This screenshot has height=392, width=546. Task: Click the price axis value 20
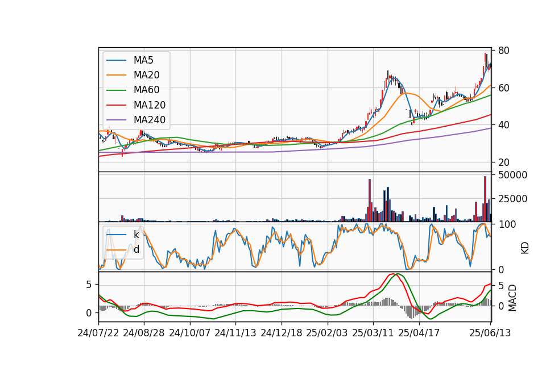503,162
